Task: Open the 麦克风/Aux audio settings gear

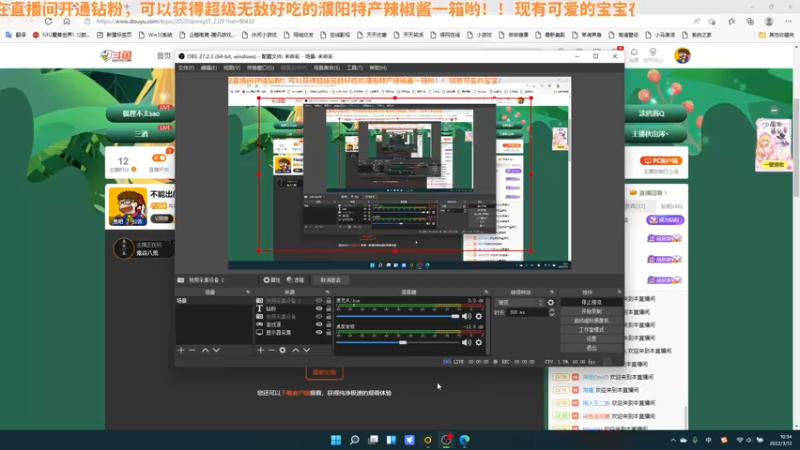Action: pos(479,316)
